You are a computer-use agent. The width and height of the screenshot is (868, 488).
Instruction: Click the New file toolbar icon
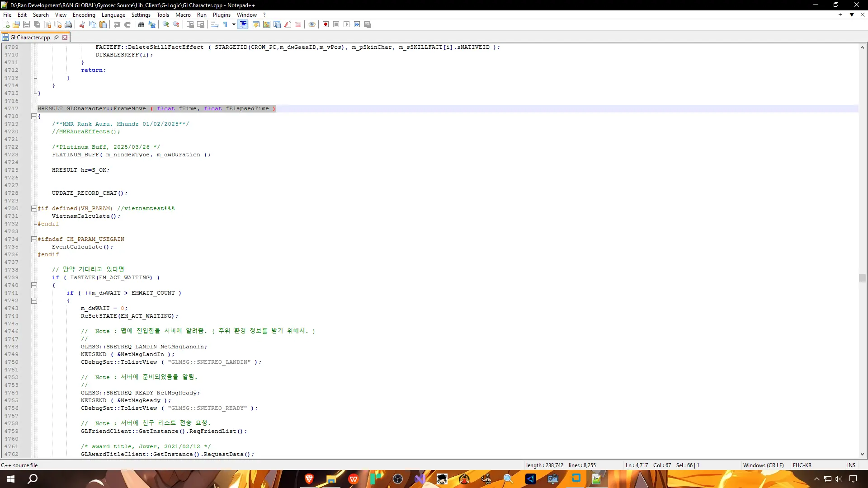pos(6,24)
